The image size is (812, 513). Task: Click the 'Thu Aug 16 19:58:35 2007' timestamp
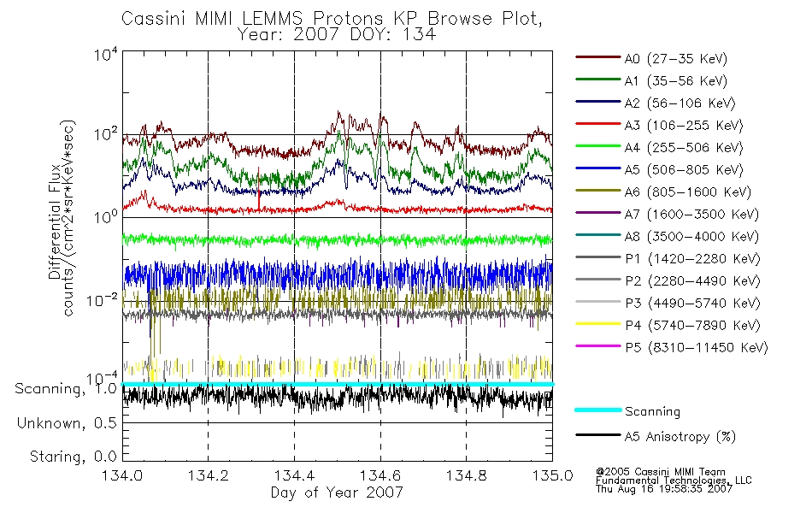click(x=664, y=489)
